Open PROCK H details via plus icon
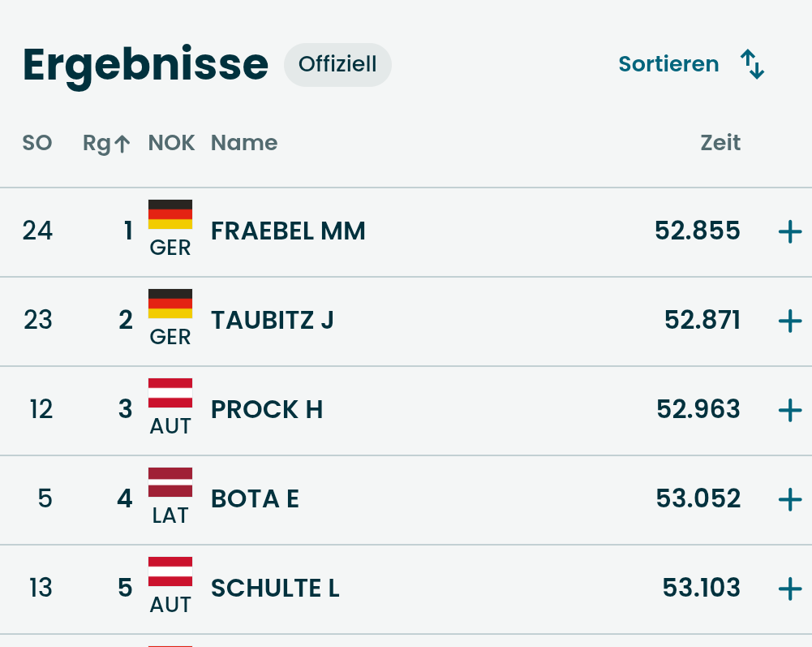This screenshot has height=647, width=812. coord(789,412)
